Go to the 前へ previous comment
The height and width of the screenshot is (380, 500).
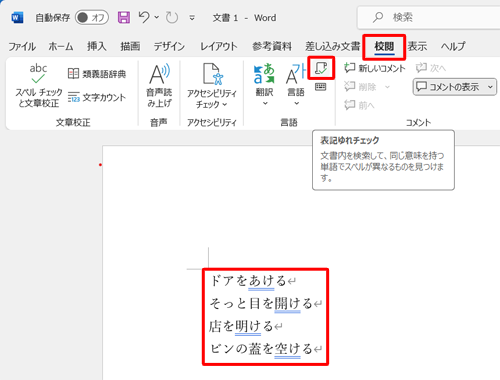(359, 105)
